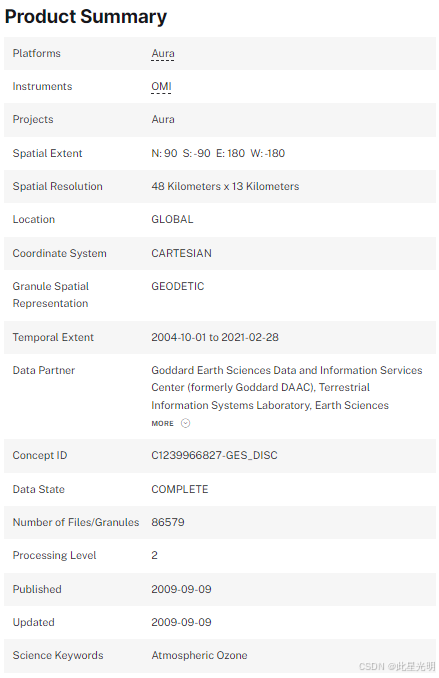
Task: Select the Atmospheric Ozone science keyword
Action: (x=199, y=655)
